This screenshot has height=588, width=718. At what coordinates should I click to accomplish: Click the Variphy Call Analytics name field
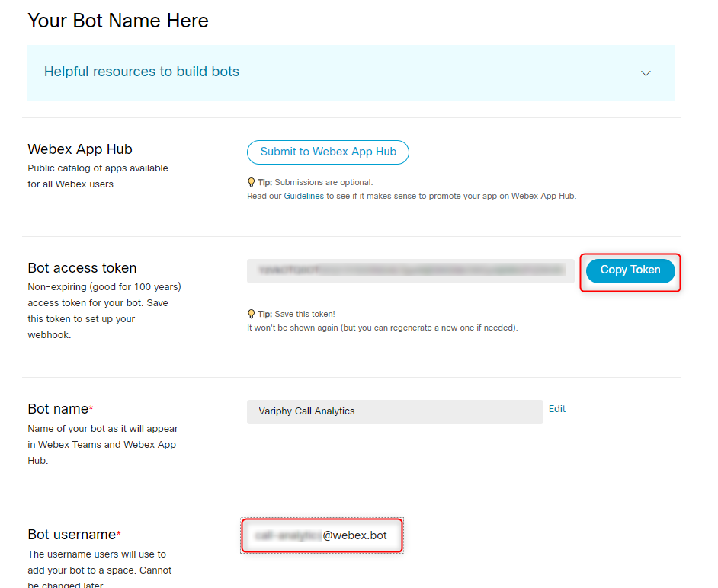coord(395,411)
